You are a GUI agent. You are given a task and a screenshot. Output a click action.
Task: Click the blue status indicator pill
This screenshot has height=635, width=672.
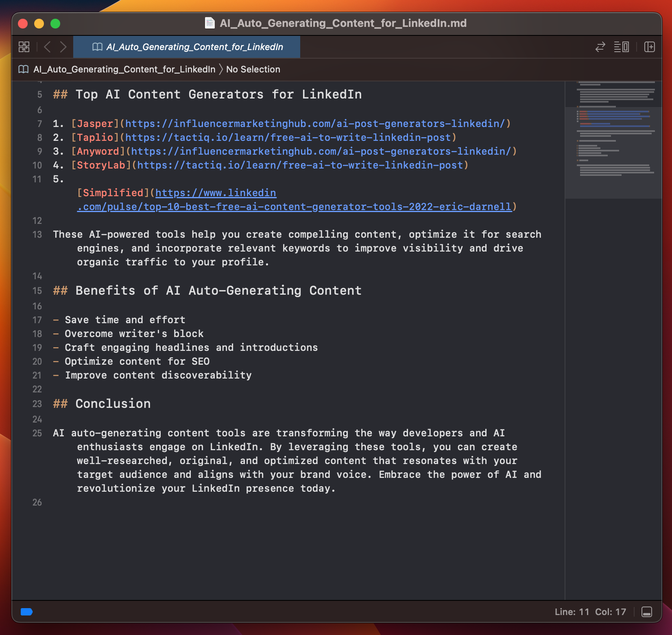pos(26,612)
